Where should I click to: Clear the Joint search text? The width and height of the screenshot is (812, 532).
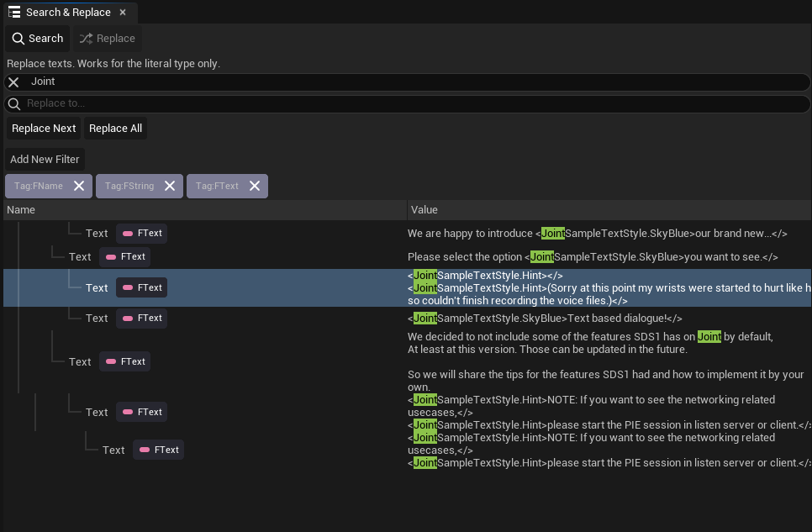13,82
